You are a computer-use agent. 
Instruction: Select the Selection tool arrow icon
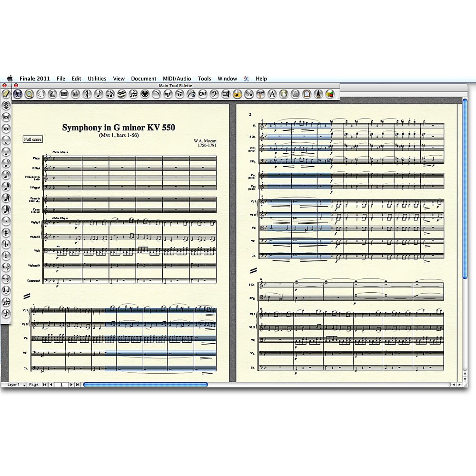18,94
